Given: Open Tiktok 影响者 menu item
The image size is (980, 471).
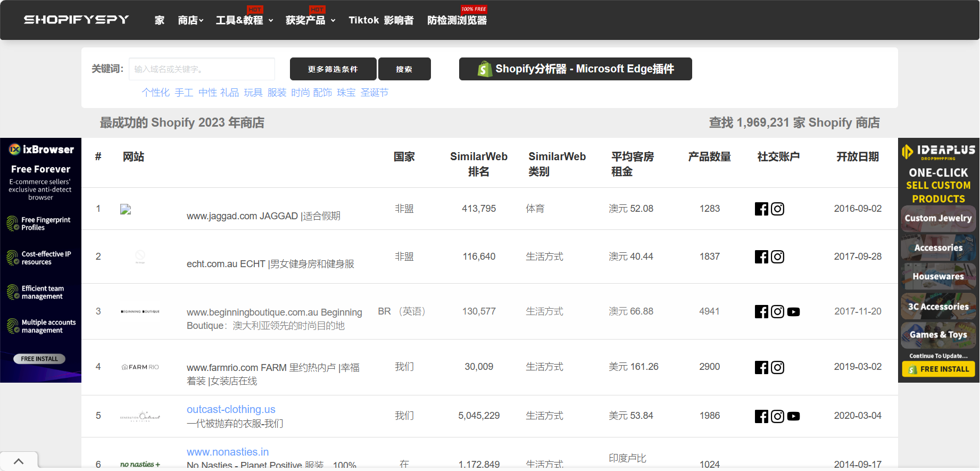Looking at the screenshot, I should pos(381,20).
